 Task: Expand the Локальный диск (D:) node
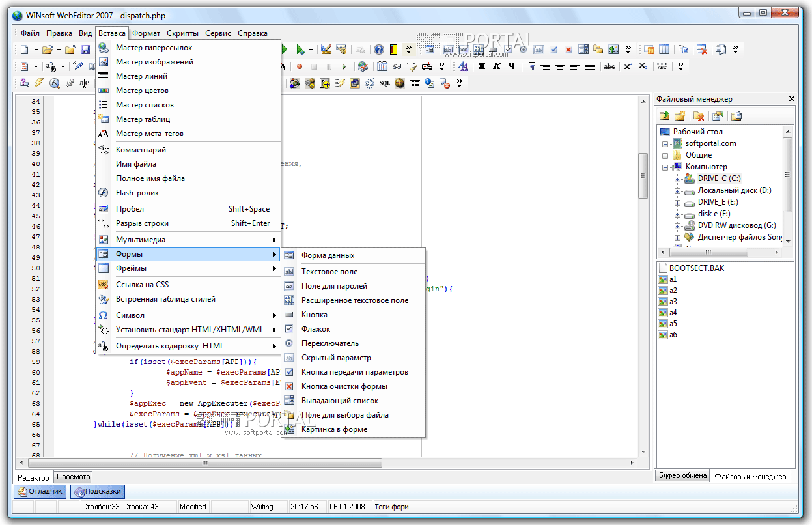[677, 190]
